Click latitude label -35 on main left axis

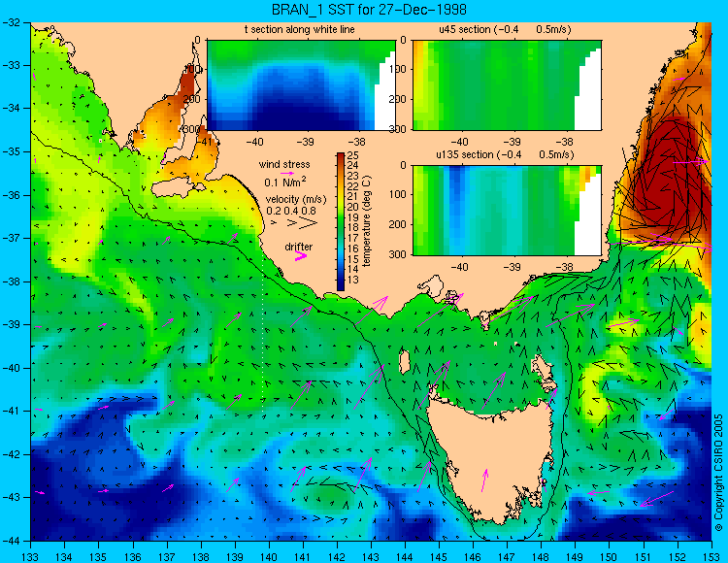[x=11, y=151]
